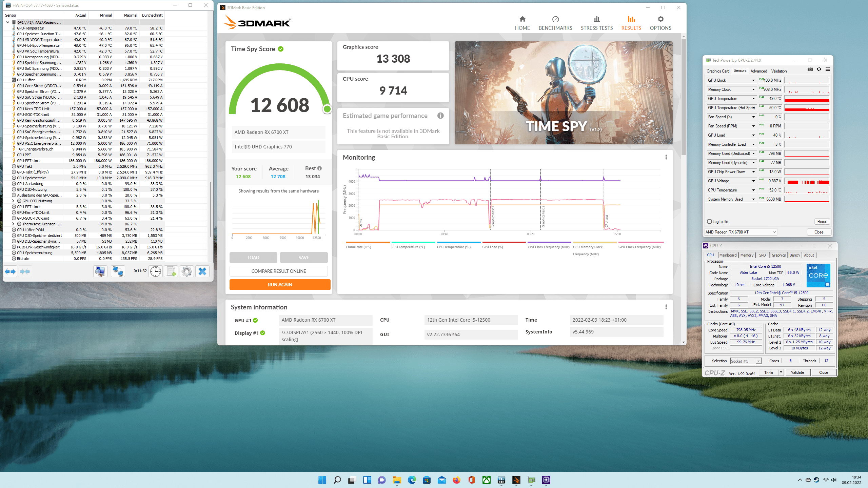Collapse the GPU [#1]: AMD Radeon tree node
Screen dimensions: 868x488
click(x=7, y=22)
